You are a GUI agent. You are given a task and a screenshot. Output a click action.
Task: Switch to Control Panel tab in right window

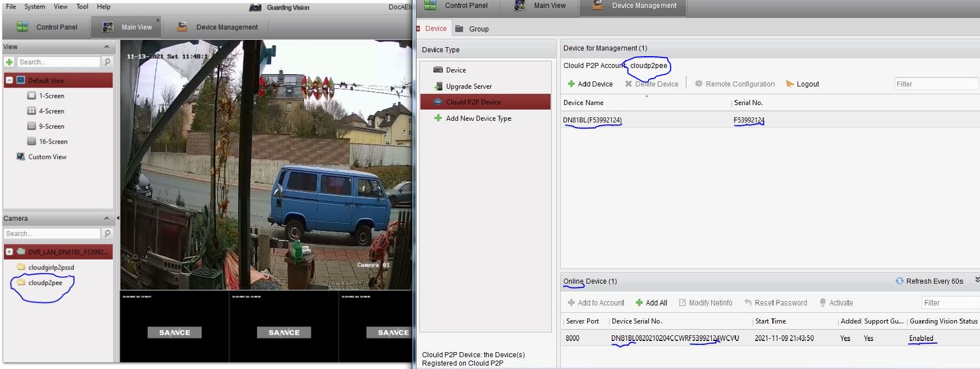click(456, 6)
